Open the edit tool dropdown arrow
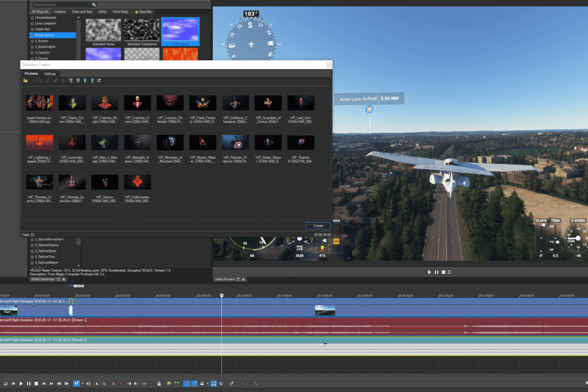This screenshot has height=392, width=588. [82, 383]
